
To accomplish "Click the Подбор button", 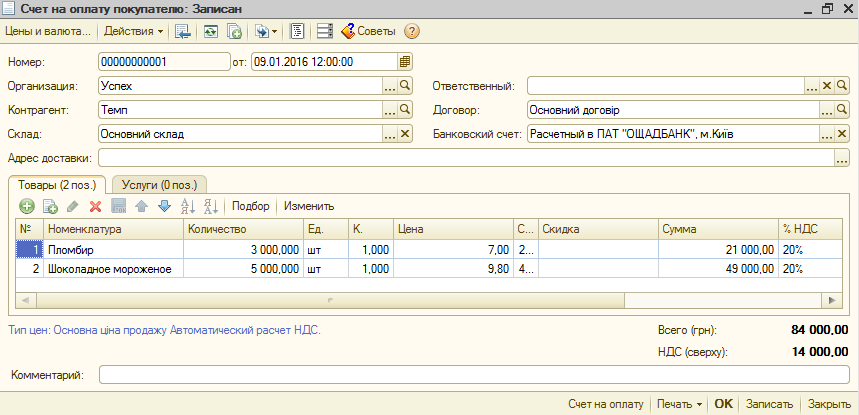I will click(251, 206).
